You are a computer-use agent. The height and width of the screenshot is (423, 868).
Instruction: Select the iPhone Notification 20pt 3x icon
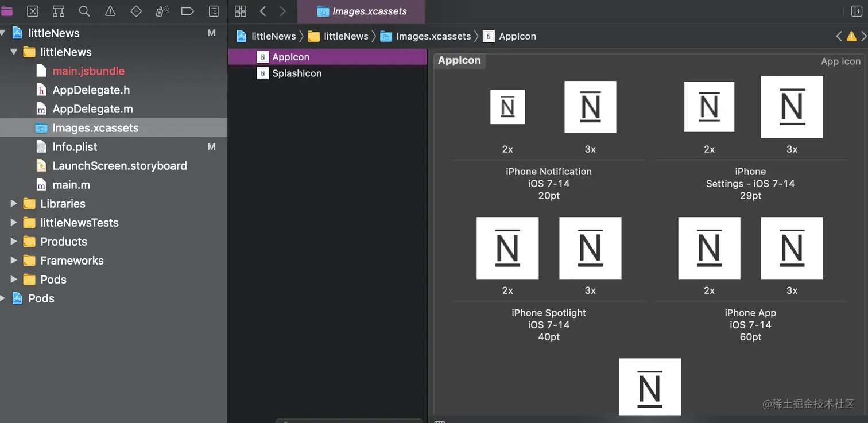click(590, 107)
